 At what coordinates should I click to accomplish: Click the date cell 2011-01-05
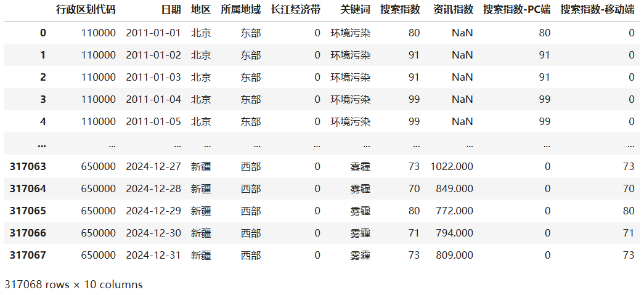pos(153,122)
